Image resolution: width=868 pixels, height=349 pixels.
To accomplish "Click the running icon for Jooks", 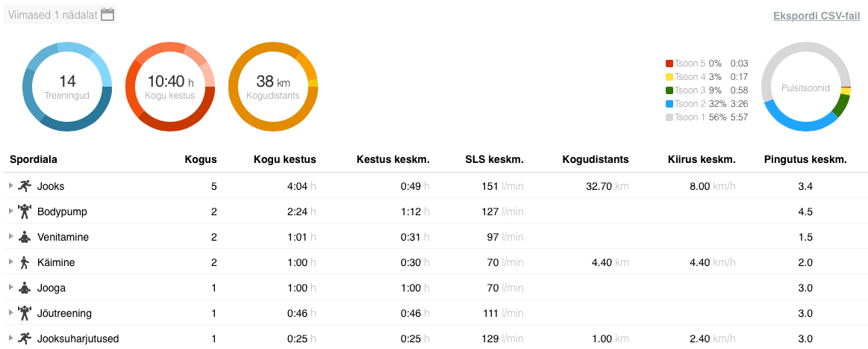I will point(25,186).
